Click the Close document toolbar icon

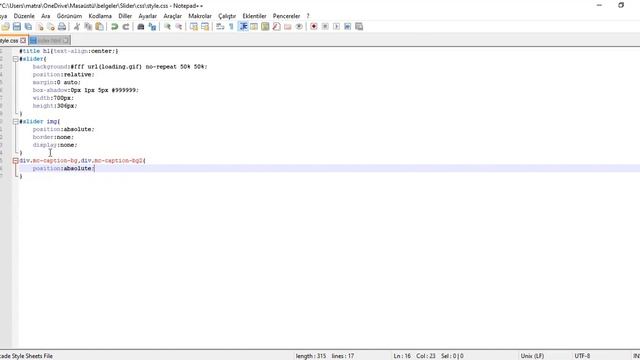click(x=40, y=27)
